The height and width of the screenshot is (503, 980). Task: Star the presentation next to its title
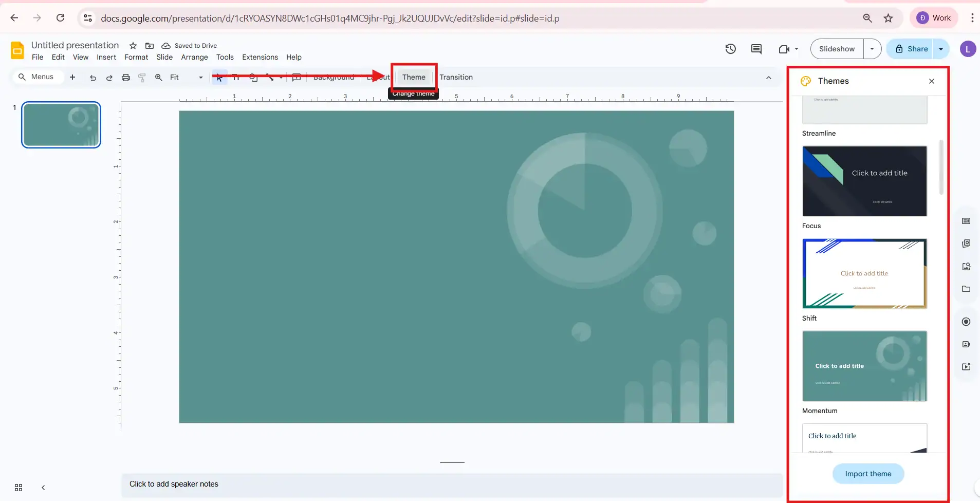click(132, 46)
